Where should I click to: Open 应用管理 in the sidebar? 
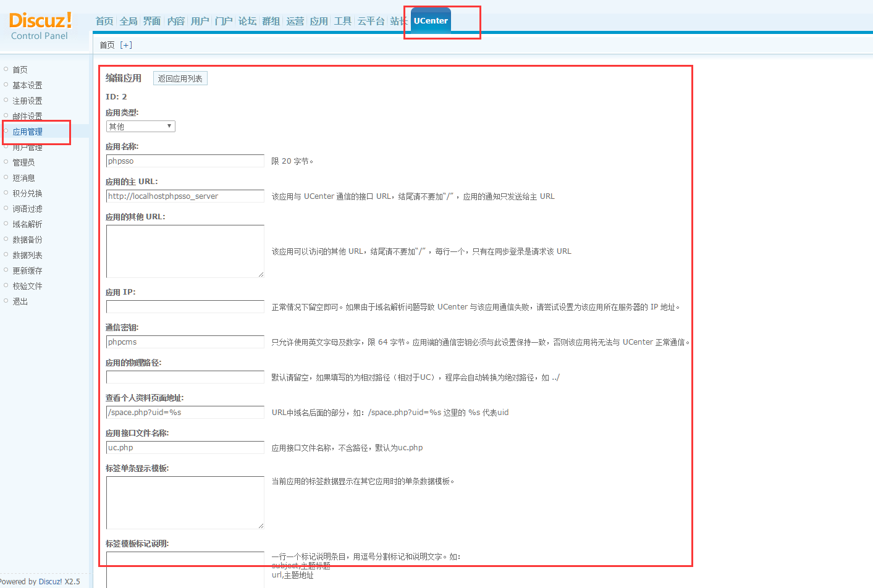[x=27, y=132]
